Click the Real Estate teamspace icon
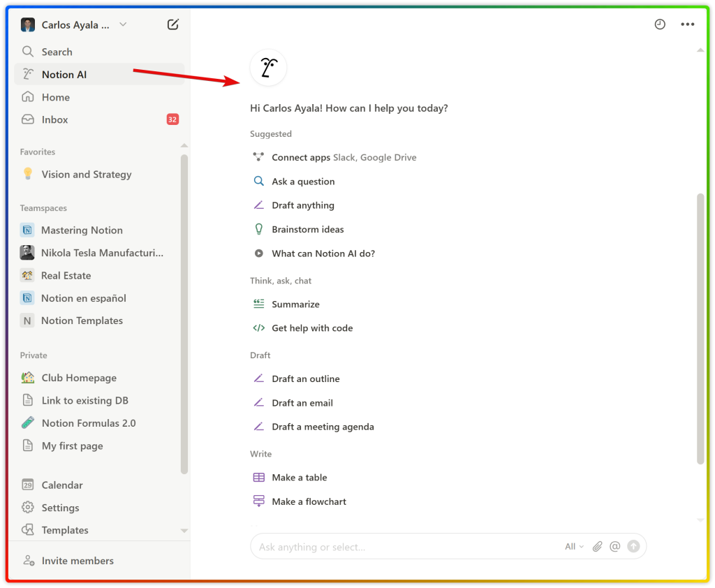This screenshot has width=715, height=588. pyautogui.click(x=27, y=276)
